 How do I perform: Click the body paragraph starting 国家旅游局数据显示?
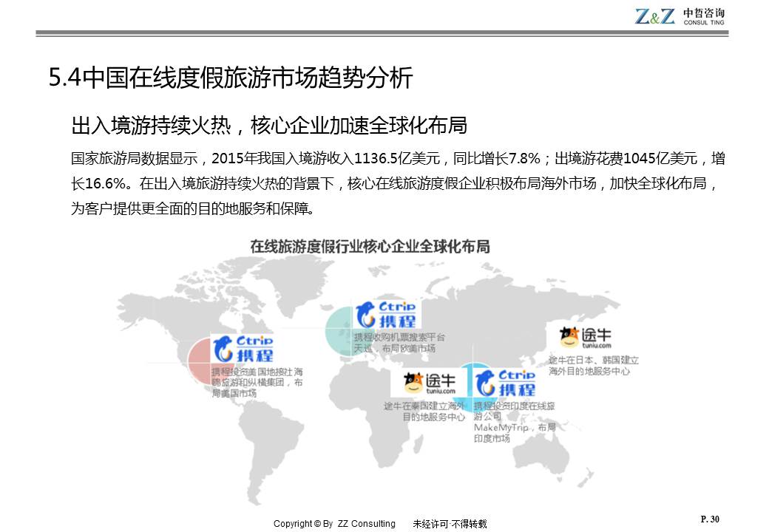click(398, 183)
